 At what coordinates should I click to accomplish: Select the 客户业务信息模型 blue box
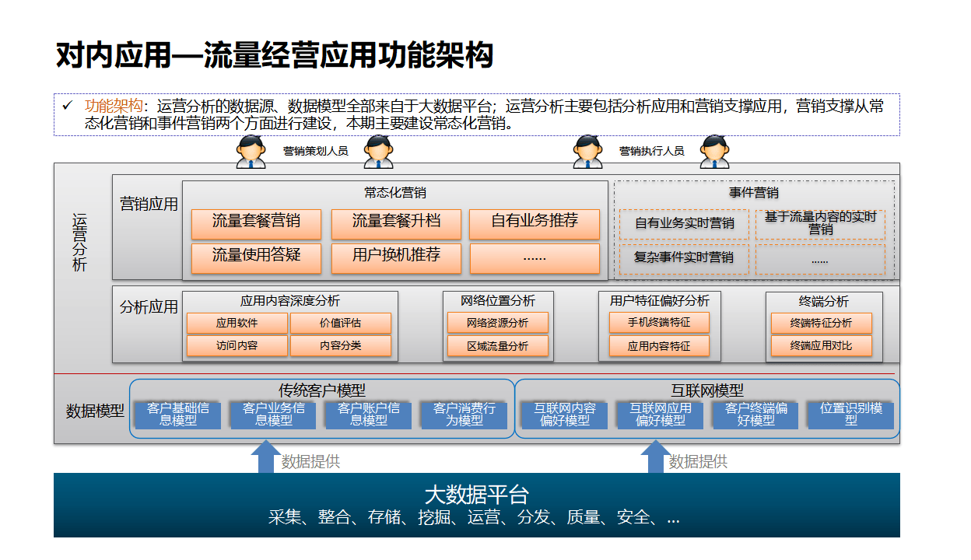coord(274,415)
